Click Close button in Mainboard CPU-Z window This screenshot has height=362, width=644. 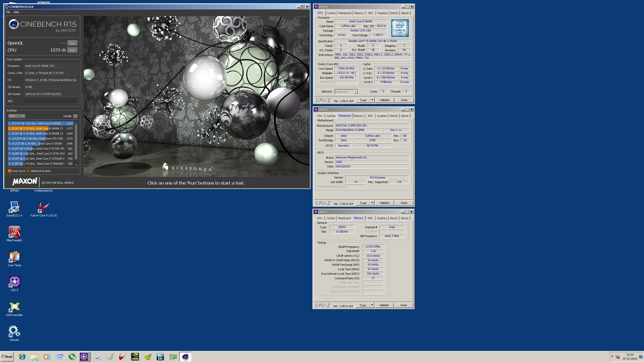pos(404,203)
